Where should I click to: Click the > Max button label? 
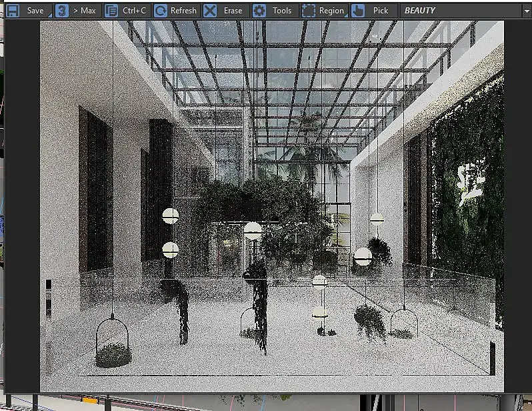85,11
